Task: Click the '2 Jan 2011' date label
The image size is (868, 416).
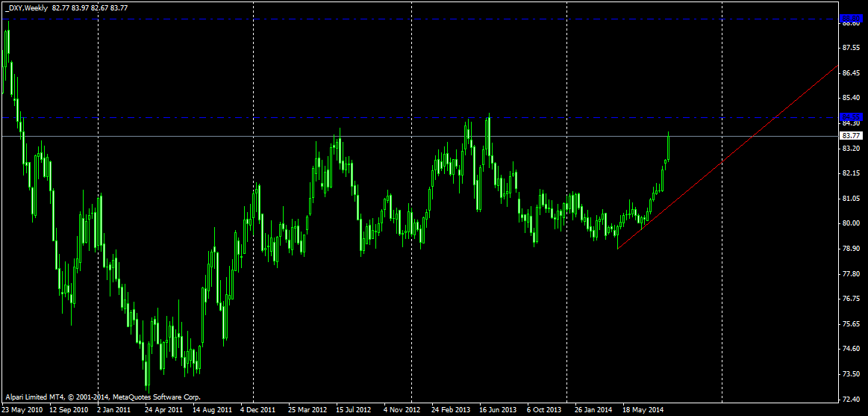Action: (x=113, y=411)
